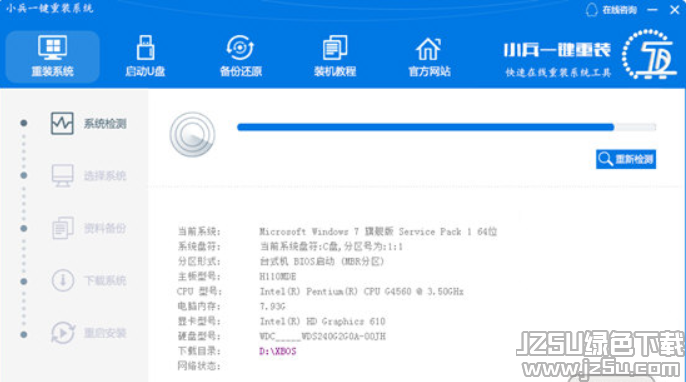Click the Pentium G4560 CPU model text
Screen dimensions: 686x382
[x=361, y=291]
